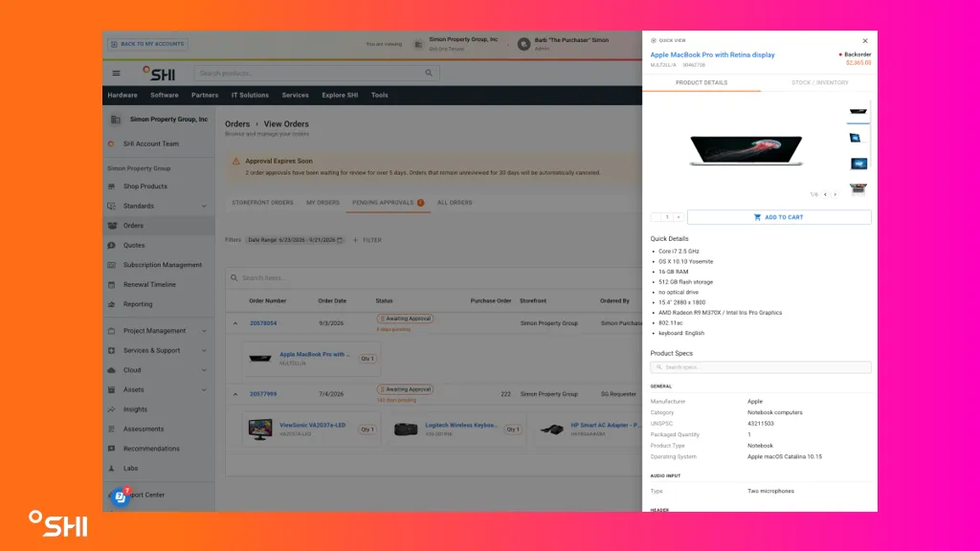Image resolution: width=980 pixels, height=551 pixels.
Task: Click the HP Smart AC Adapter image
Action: [551, 430]
